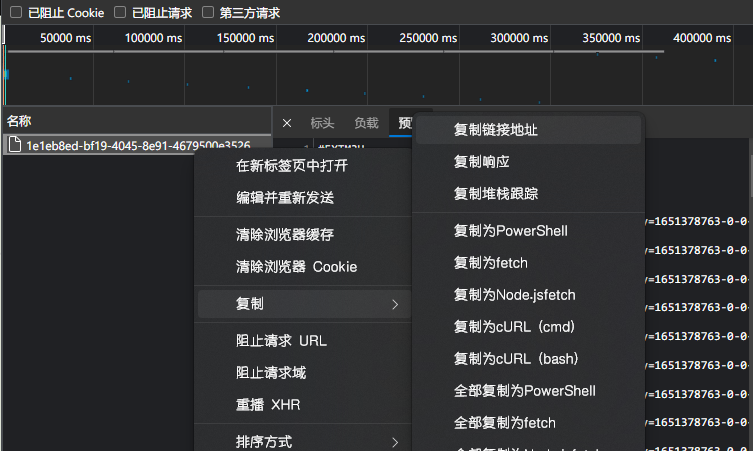Choose 重播 XHR from the menu
Viewport: 753px width, 451px height.
(267, 405)
